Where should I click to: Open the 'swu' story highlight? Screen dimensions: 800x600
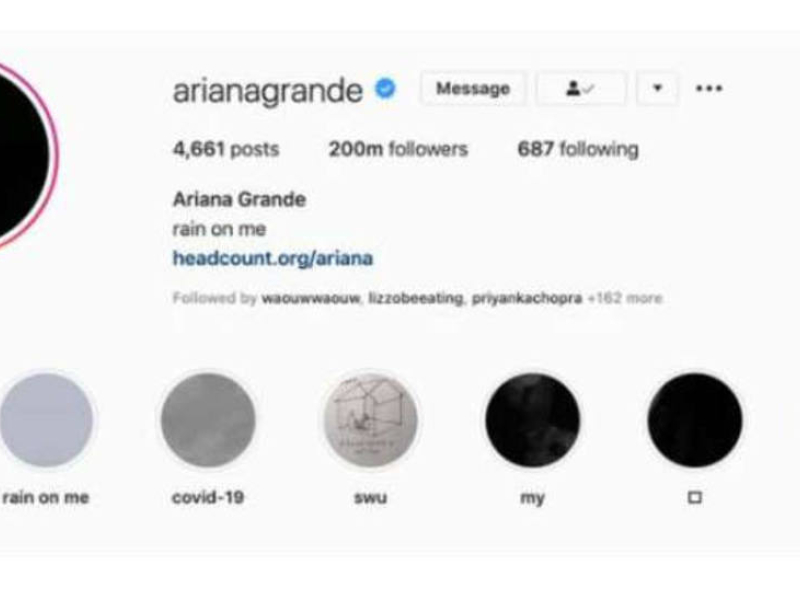pos(370,420)
